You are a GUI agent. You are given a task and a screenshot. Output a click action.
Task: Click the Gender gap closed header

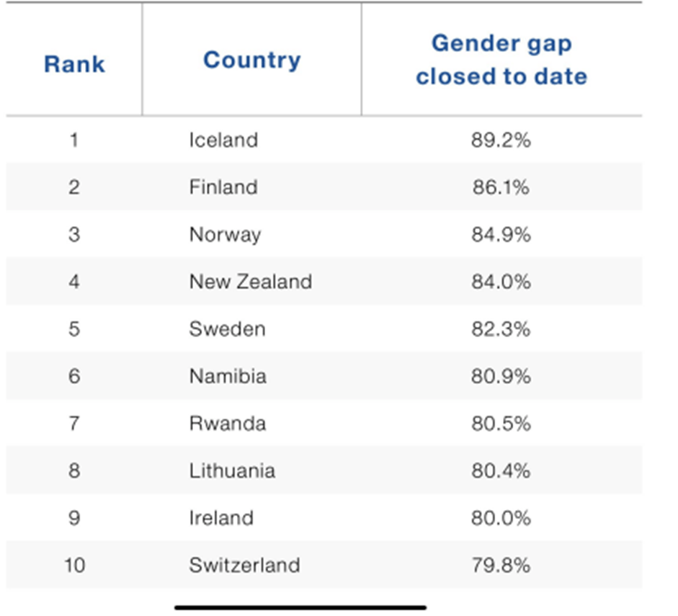point(501,60)
